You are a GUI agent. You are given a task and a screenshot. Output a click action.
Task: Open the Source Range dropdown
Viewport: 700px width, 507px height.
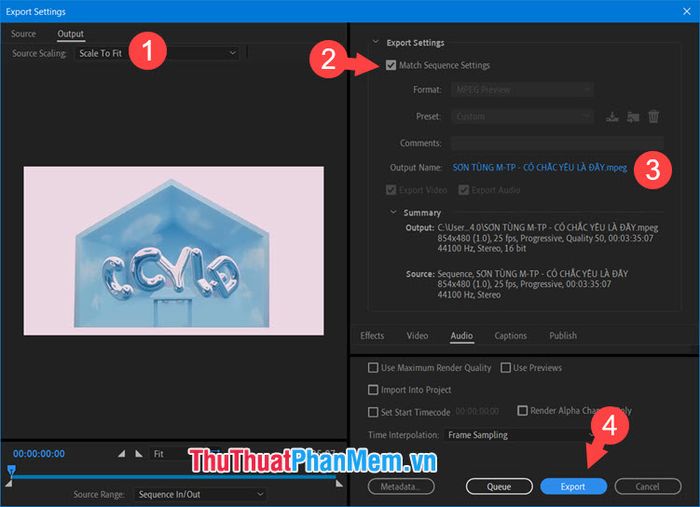point(201,495)
